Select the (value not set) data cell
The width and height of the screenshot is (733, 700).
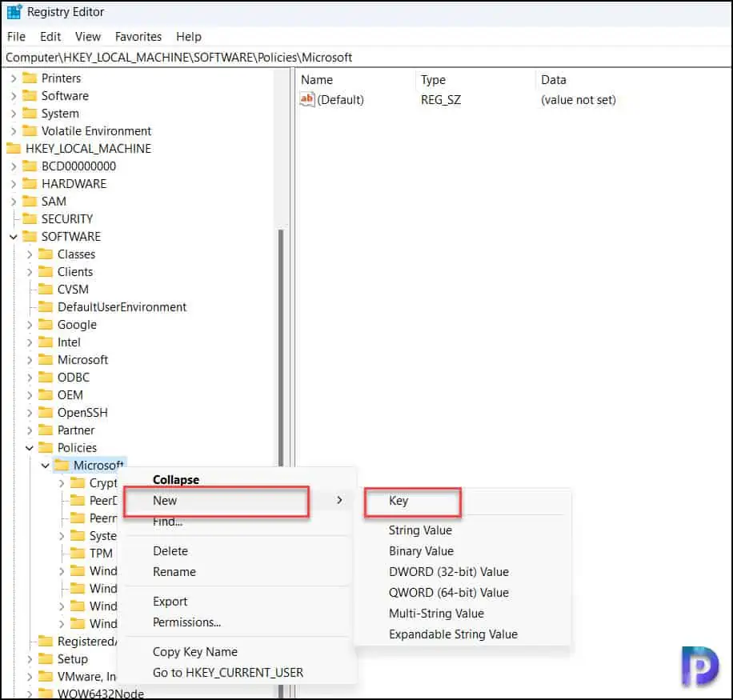click(x=579, y=99)
